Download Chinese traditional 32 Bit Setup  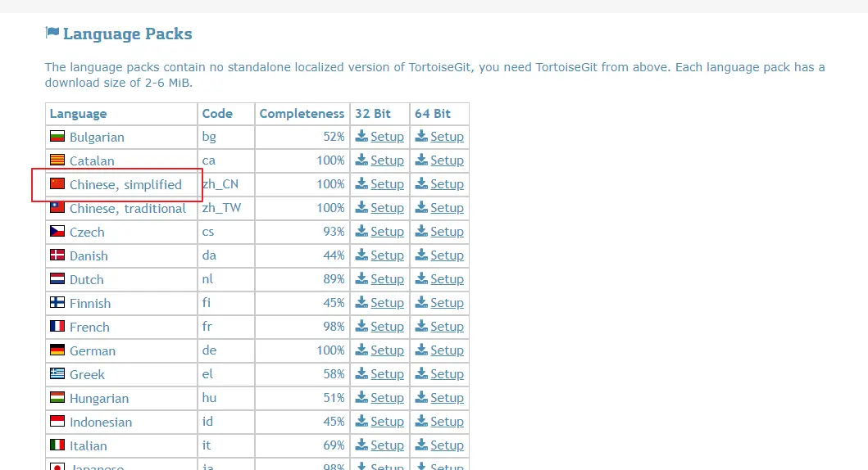click(379, 208)
